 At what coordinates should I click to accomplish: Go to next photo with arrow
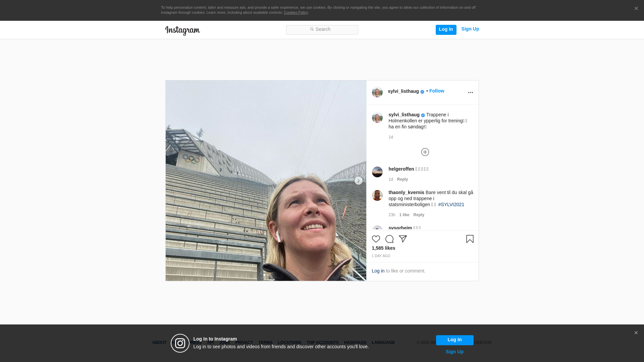(x=358, y=181)
